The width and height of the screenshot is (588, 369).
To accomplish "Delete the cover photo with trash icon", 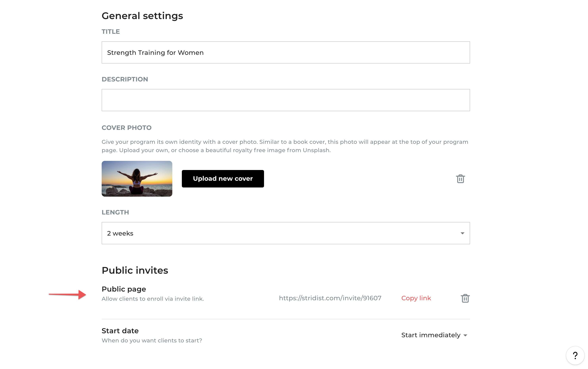I will click(x=460, y=179).
